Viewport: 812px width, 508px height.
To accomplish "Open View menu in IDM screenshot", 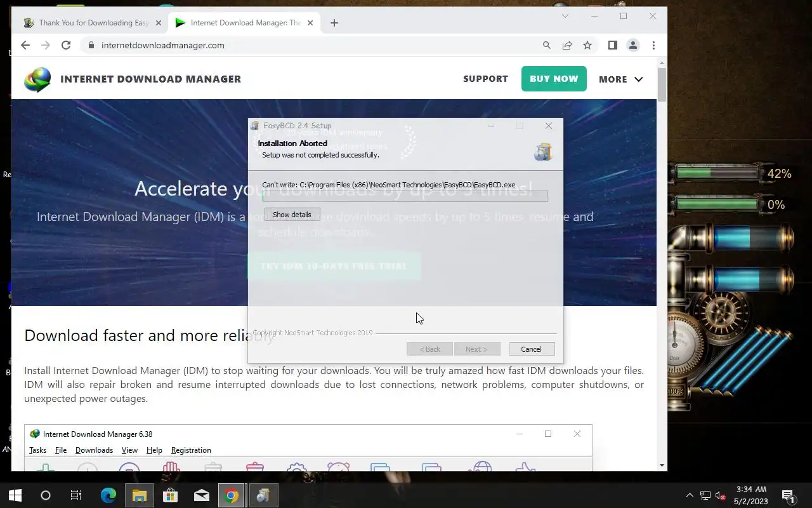I will 129,450.
